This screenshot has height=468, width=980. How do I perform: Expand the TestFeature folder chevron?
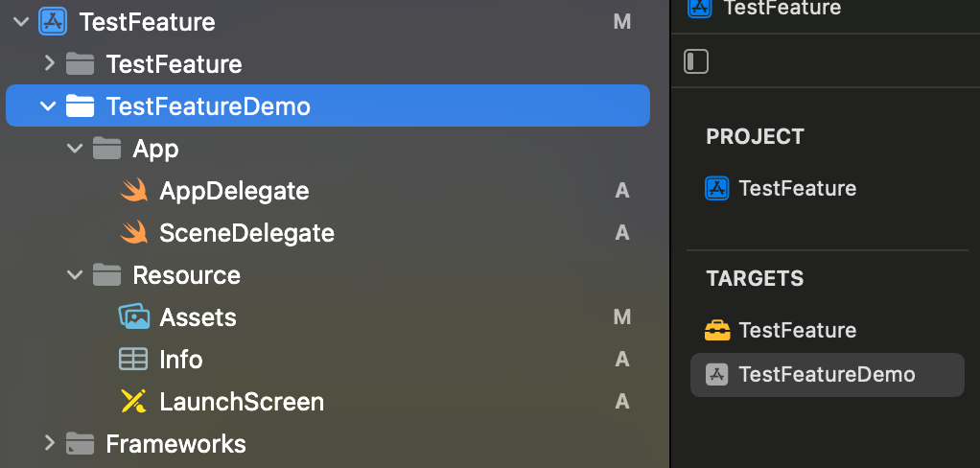49,64
